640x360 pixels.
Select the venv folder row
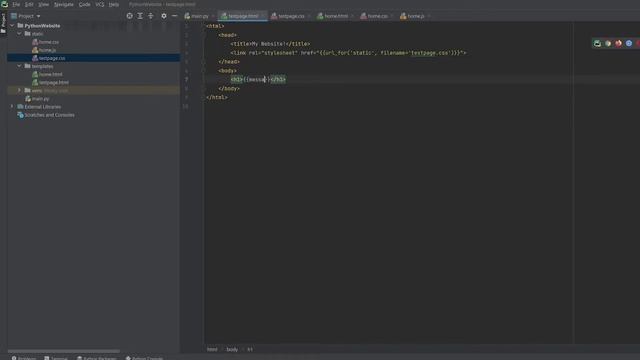(93, 90)
